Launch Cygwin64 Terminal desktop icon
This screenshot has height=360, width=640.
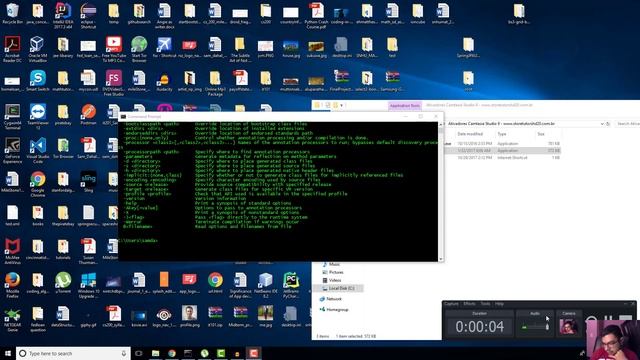pos(12,116)
